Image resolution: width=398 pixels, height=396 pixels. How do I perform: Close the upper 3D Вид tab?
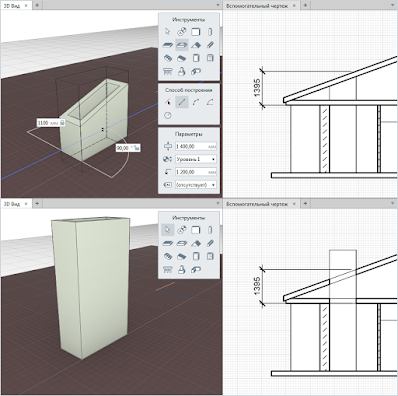click(26, 6)
